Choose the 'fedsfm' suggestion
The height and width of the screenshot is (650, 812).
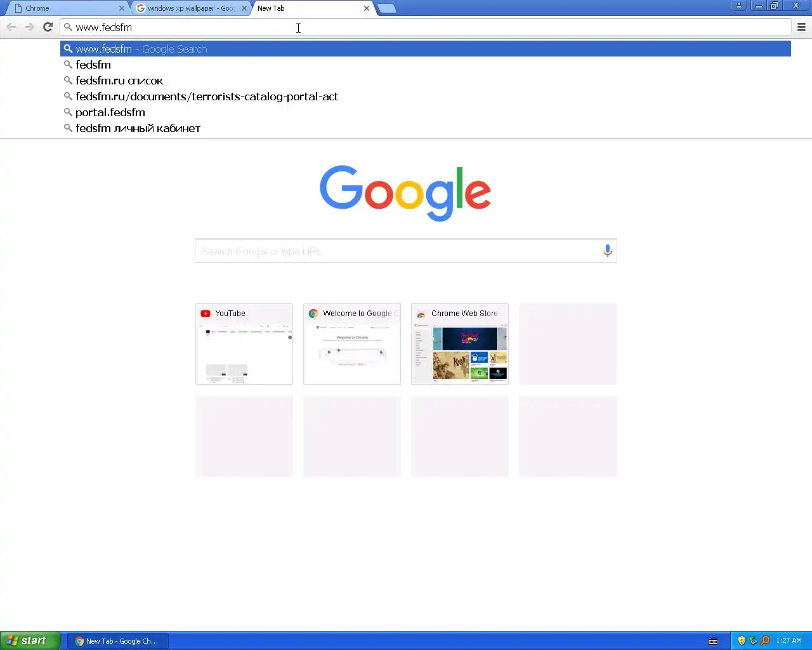(425, 65)
